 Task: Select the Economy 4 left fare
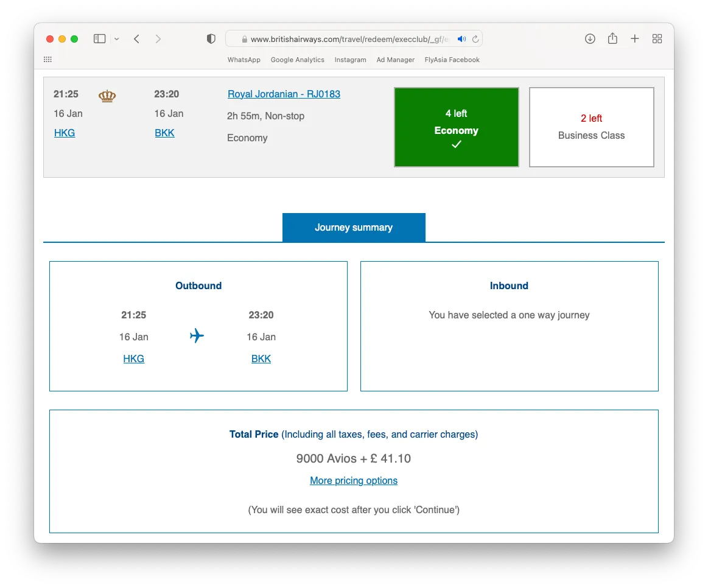(x=457, y=127)
